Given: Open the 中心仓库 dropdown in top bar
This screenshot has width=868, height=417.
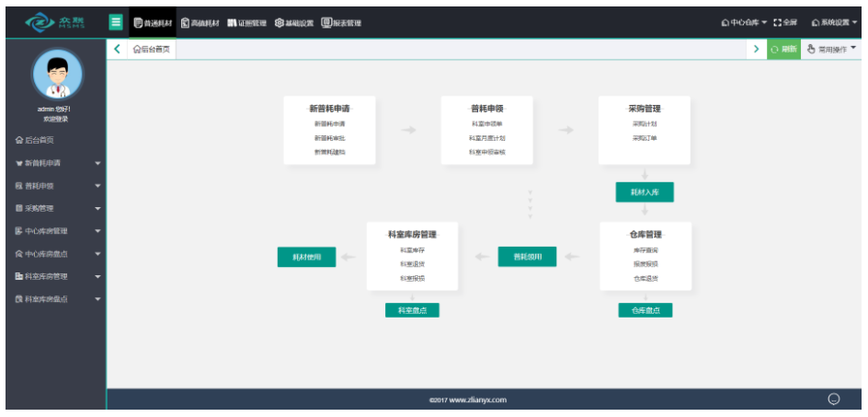Looking at the screenshot, I should 744,23.
